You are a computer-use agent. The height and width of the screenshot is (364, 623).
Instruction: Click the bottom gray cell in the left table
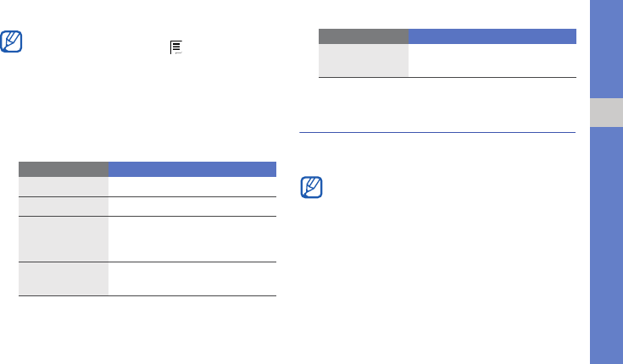point(64,279)
